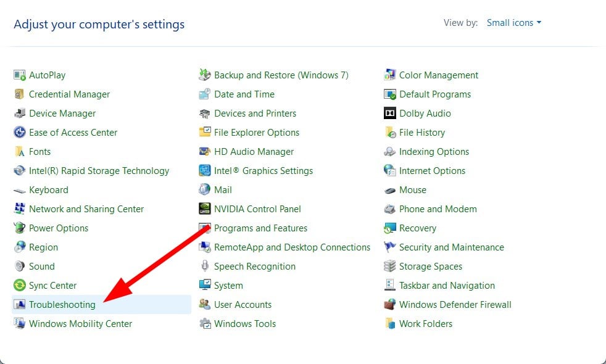
Task: Select the Indexing Options link
Action: pos(434,152)
